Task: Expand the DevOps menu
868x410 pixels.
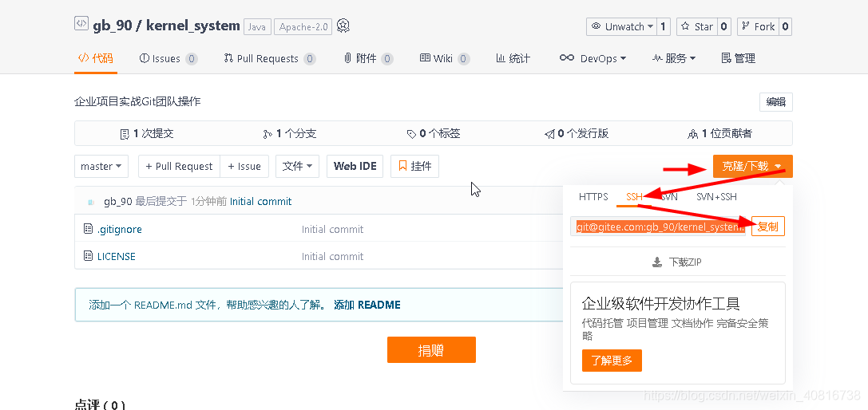Action: click(593, 58)
